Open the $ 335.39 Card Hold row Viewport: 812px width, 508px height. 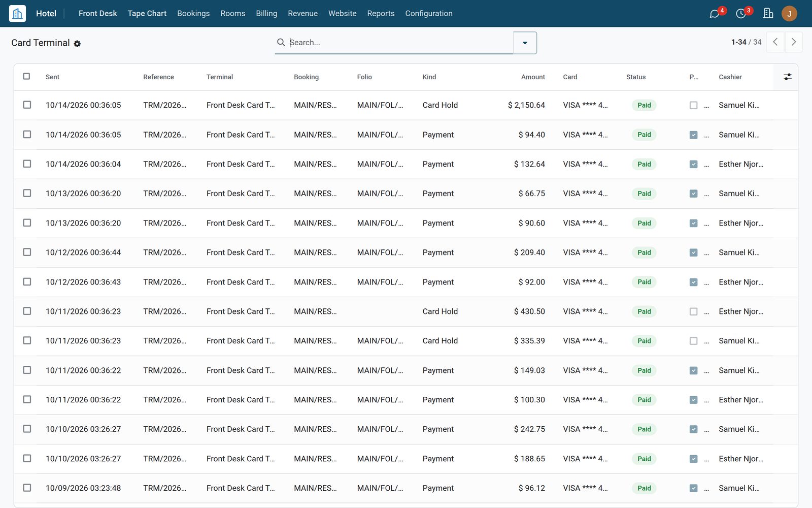[x=406, y=341]
